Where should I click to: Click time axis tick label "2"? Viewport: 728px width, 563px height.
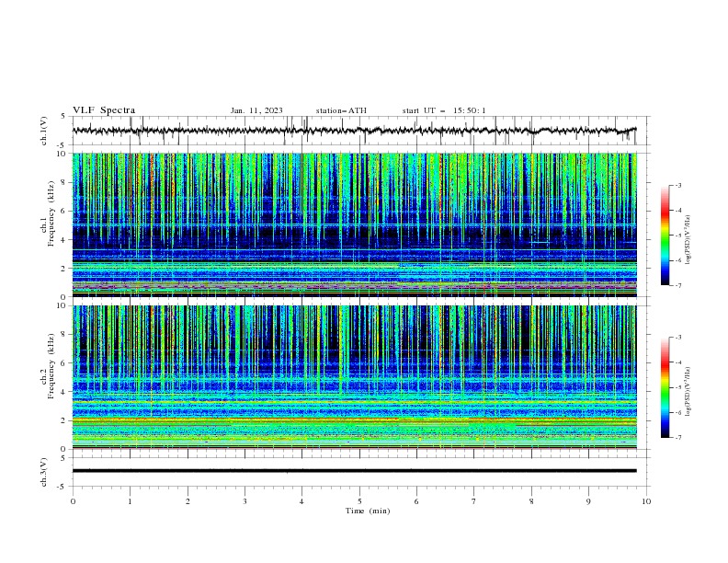click(x=188, y=501)
